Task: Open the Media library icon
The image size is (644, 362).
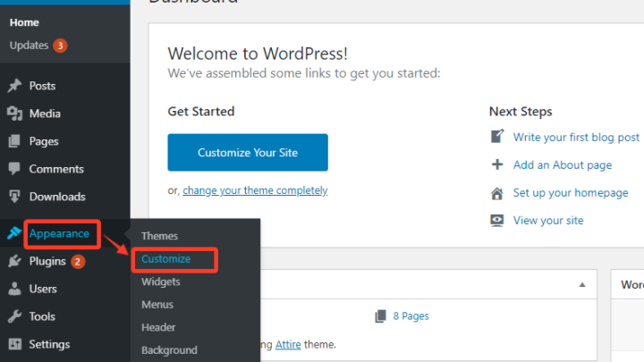Action: 14,114
